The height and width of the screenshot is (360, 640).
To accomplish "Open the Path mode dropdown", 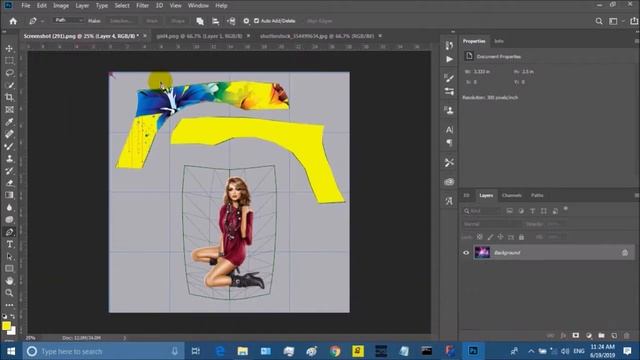I will click(x=68, y=20).
